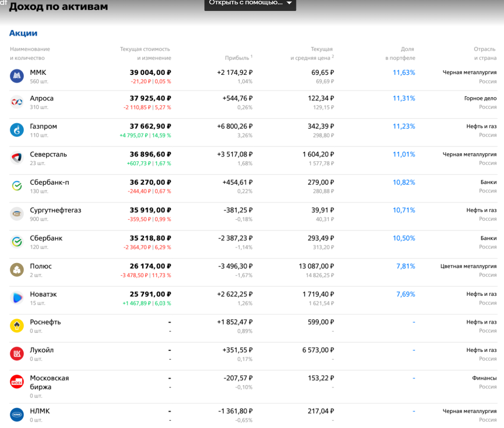The image size is (504, 428).
Task: Select the Полюс gold logo icon
Action: tap(17, 270)
